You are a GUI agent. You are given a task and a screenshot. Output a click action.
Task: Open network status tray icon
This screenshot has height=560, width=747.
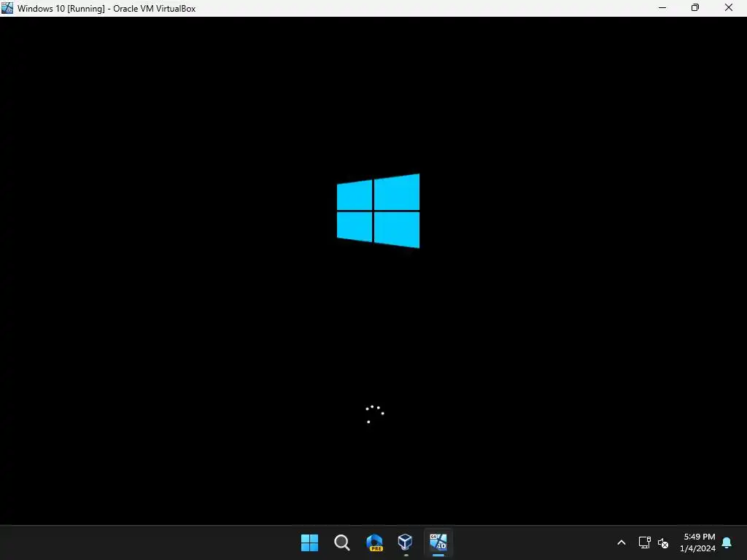(x=645, y=542)
